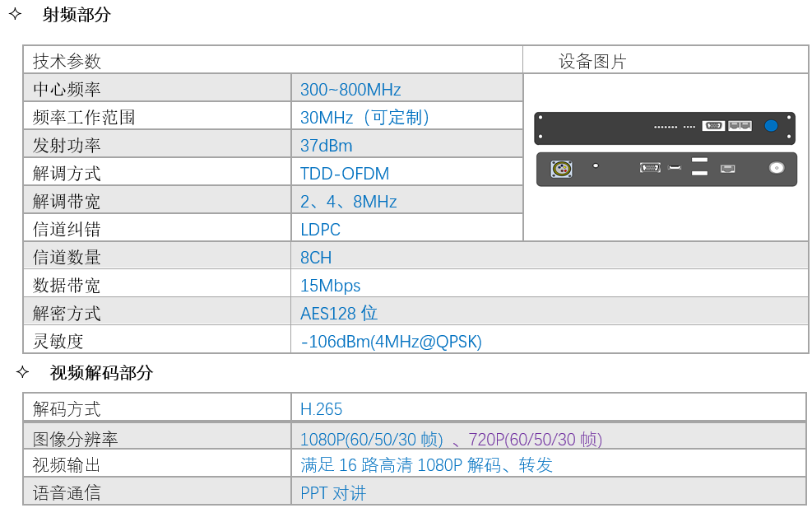
Task: Click the 解密方式 label cell
Action: coord(157,312)
